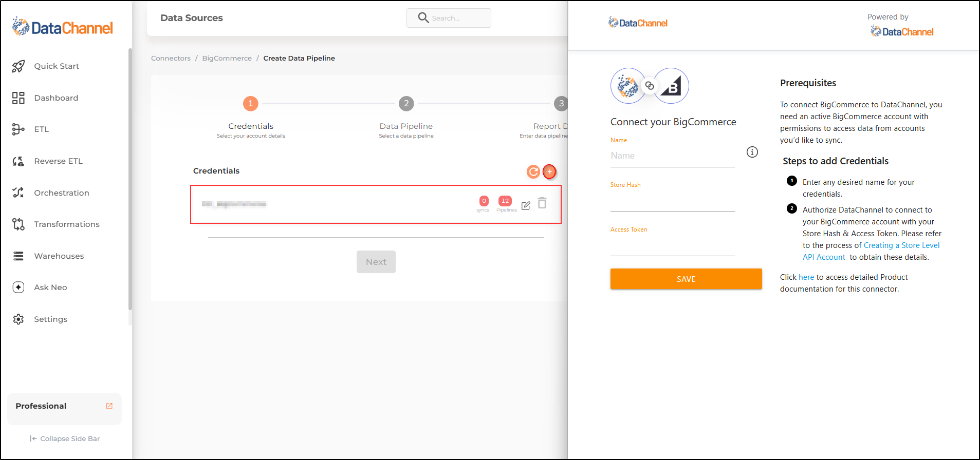Collapse Side Bar
The height and width of the screenshot is (460, 980).
pos(65,439)
